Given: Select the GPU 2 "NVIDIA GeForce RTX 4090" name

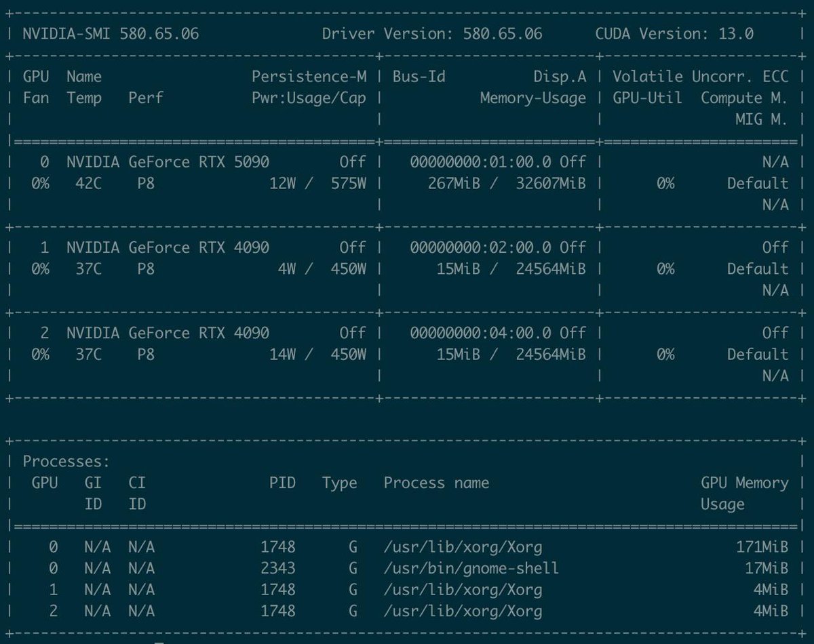Looking at the screenshot, I should [168, 333].
